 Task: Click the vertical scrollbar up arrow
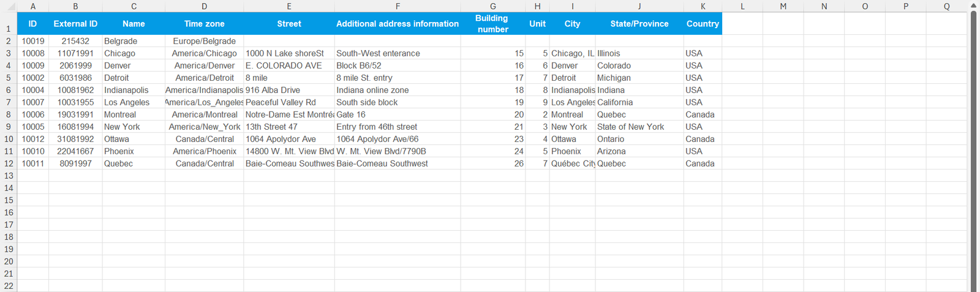tap(974, 6)
